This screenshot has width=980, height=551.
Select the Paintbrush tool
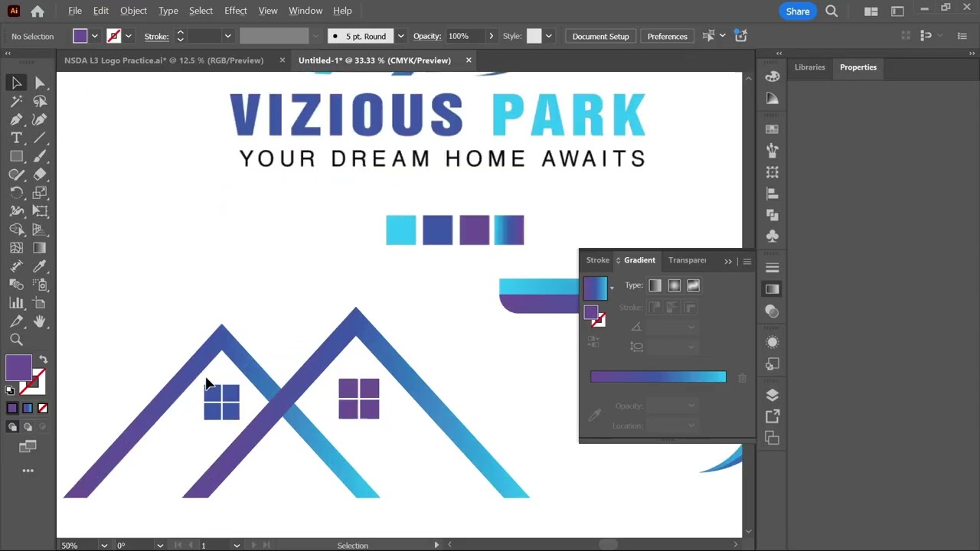click(40, 156)
